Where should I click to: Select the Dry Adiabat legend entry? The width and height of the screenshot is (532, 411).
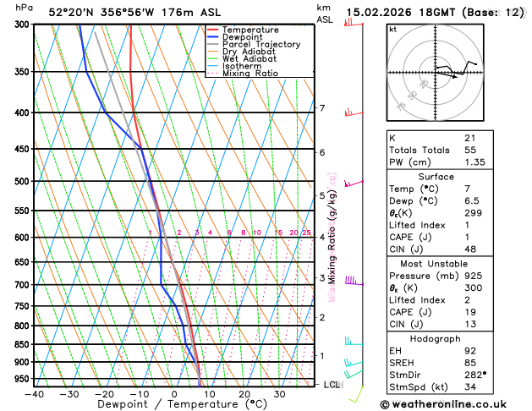241,52
